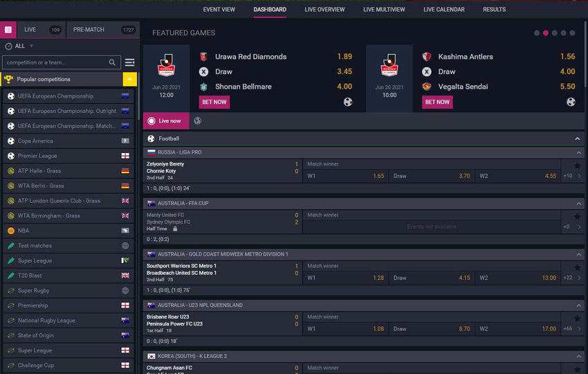This screenshot has width=588, height=374.
Task: Click the search magnifier icon
Action: pos(112,62)
